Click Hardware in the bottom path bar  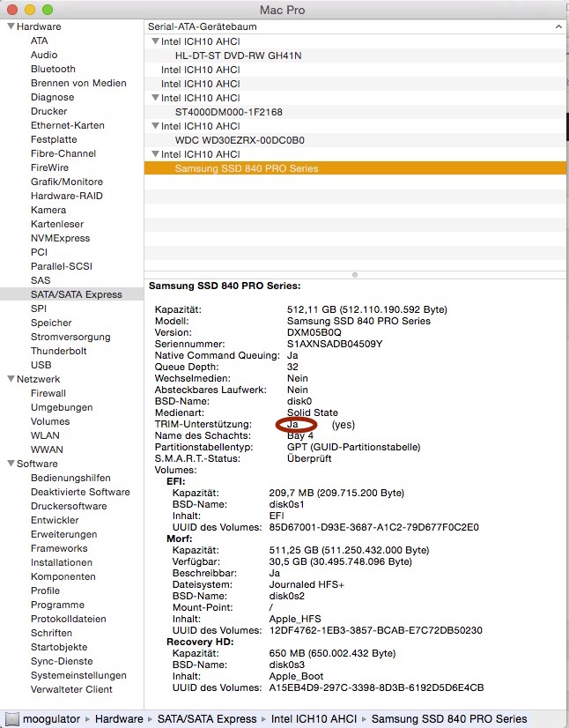coord(119,719)
